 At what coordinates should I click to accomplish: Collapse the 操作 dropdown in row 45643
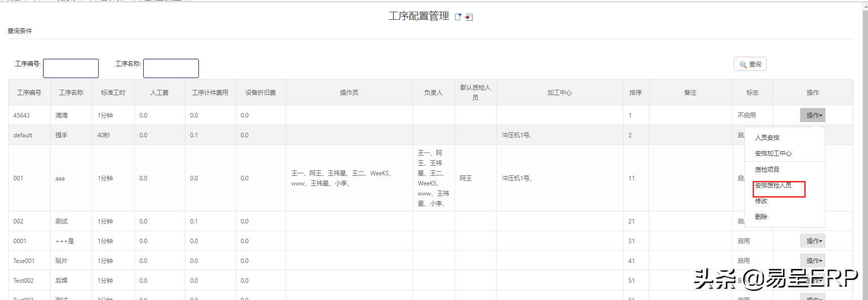point(812,116)
